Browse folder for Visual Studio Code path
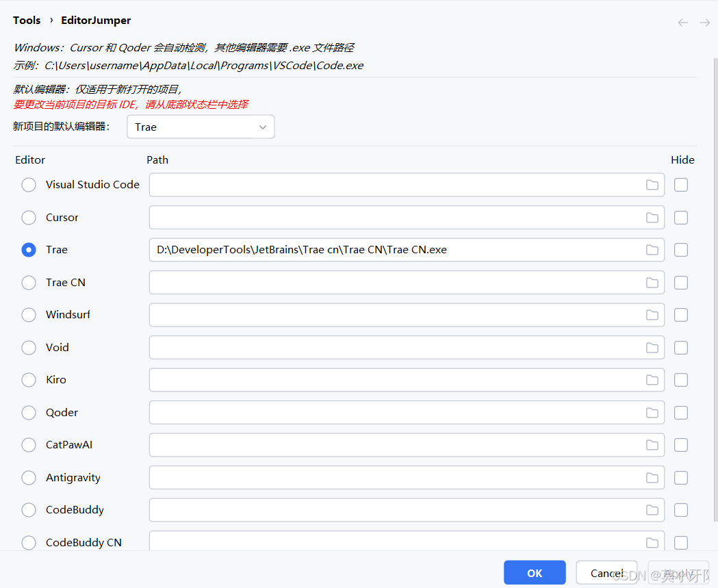718x588 pixels. point(652,185)
